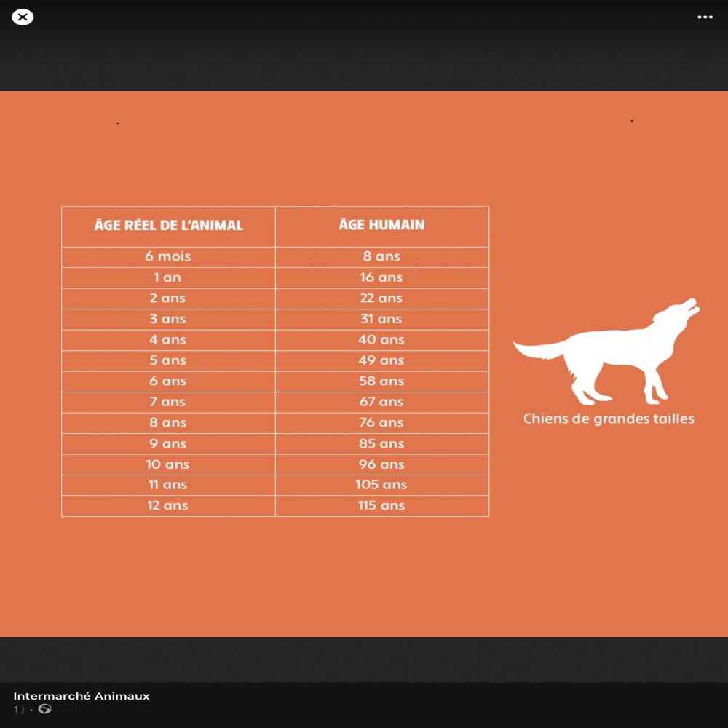This screenshot has height=728, width=728.
Task: Select the '49 ans' table cell
Action: click(x=382, y=361)
